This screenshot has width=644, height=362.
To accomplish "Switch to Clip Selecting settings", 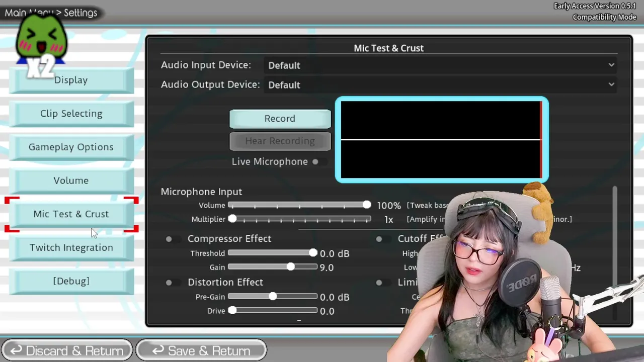I will pyautogui.click(x=71, y=114).
